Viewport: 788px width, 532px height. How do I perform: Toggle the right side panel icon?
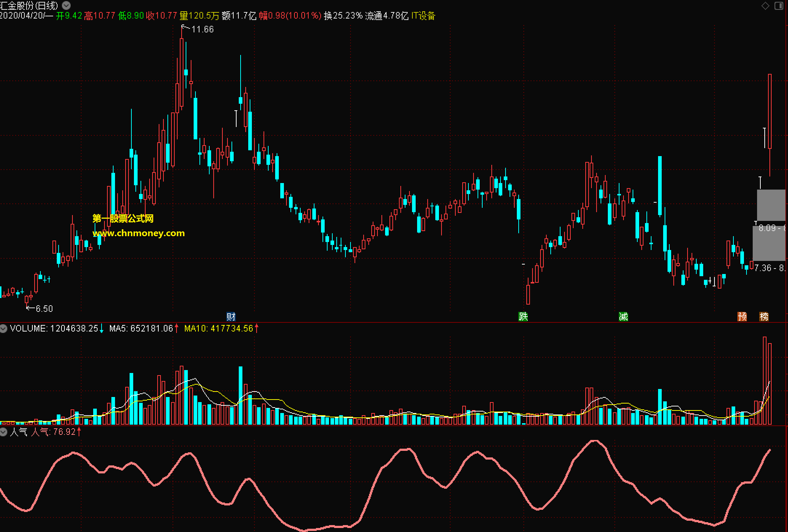(779, 6)
